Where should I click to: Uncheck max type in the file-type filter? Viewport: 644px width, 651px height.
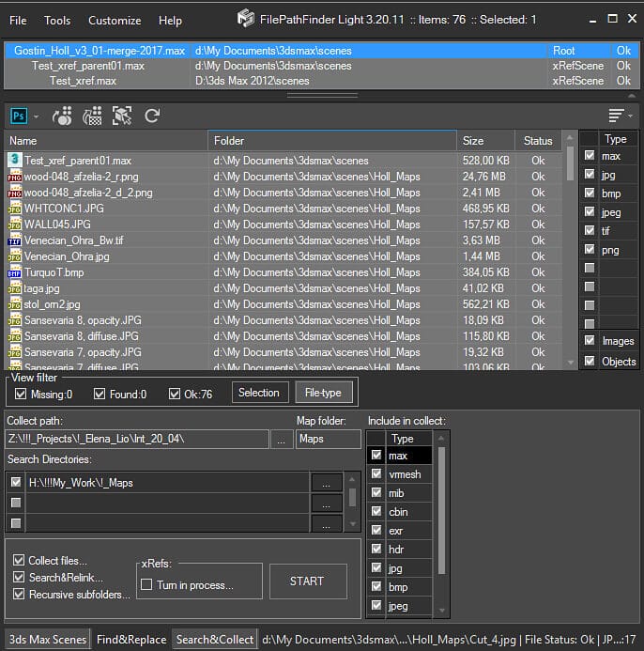590,155
